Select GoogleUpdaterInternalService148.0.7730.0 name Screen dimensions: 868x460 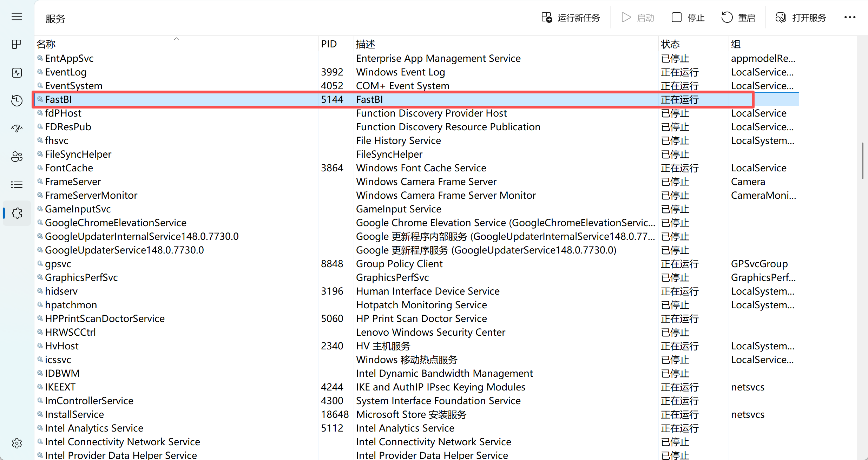click(142, 236)
